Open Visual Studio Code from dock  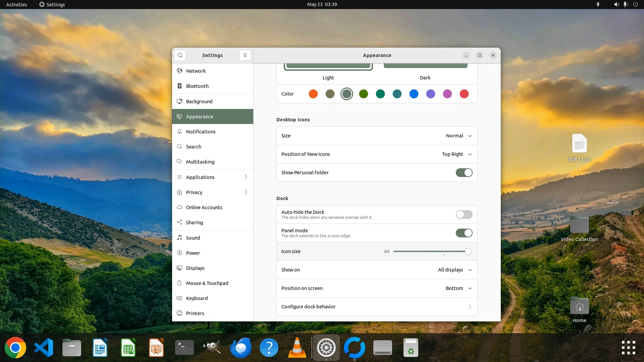coord(44,348)
